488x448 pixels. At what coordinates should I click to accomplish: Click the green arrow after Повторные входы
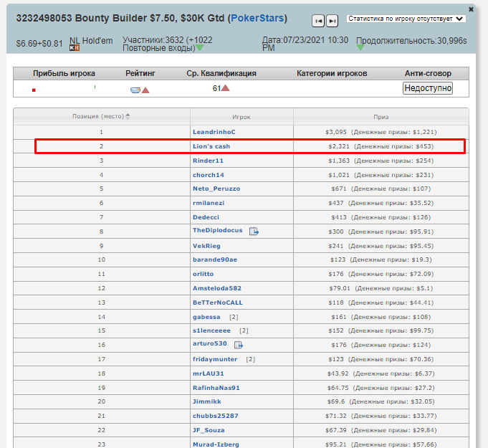point(200,48)
